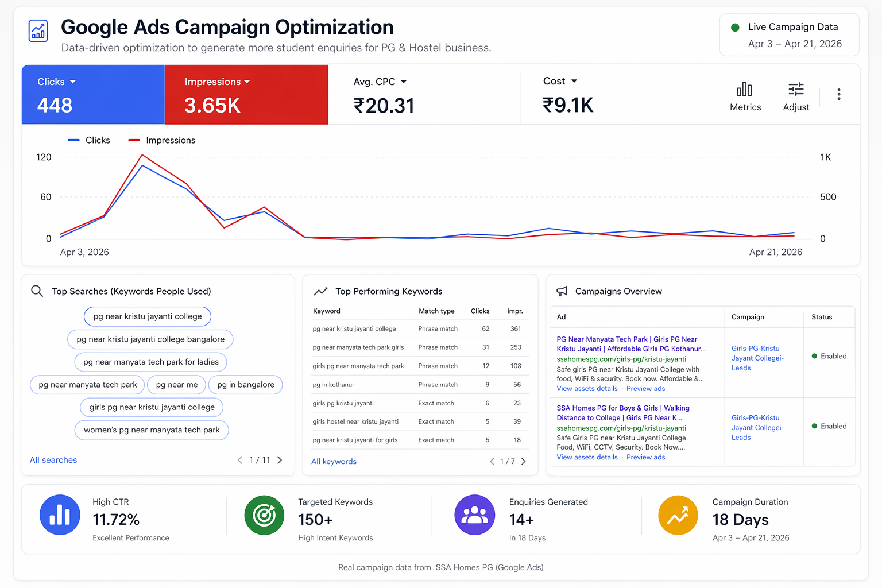Image resolution: width=882 pixels, height=588 pixels.
Task: Click 'girls hostel near kristu jayanti' keyword row
Action: point(419,421)
